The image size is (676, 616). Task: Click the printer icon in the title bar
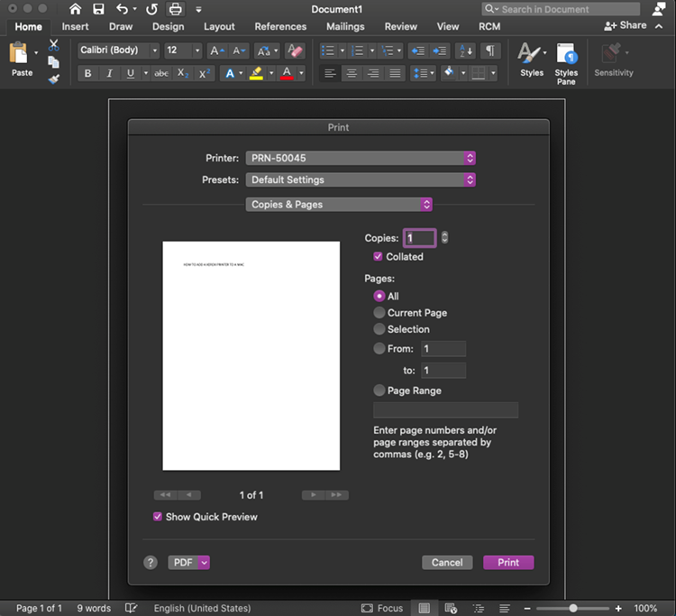(x=175, y=9)
